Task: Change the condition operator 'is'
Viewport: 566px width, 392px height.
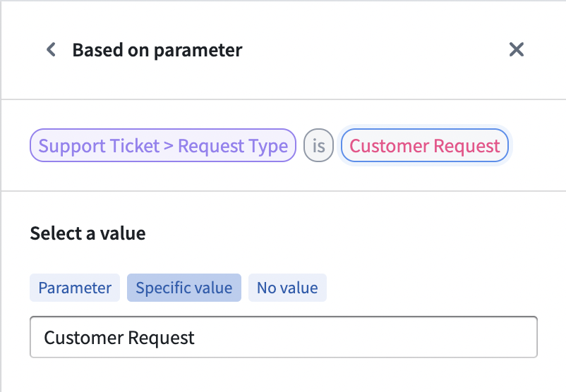Action: (x=318, y=145)
